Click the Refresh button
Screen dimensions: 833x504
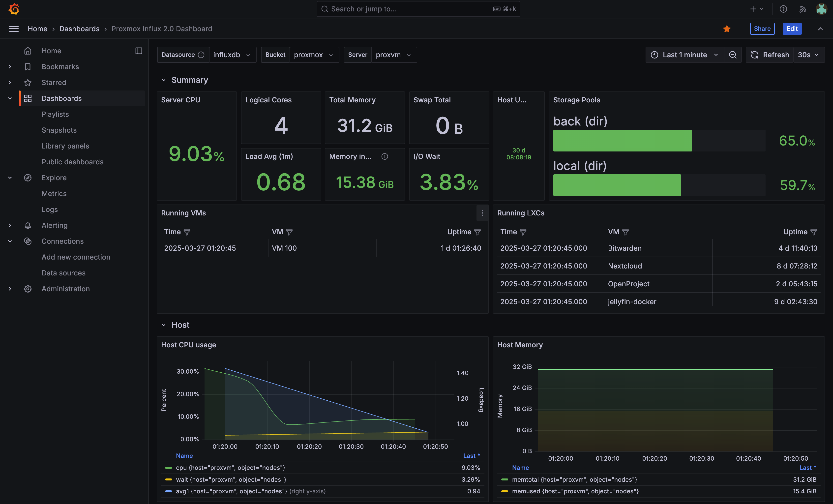[770, 55]
